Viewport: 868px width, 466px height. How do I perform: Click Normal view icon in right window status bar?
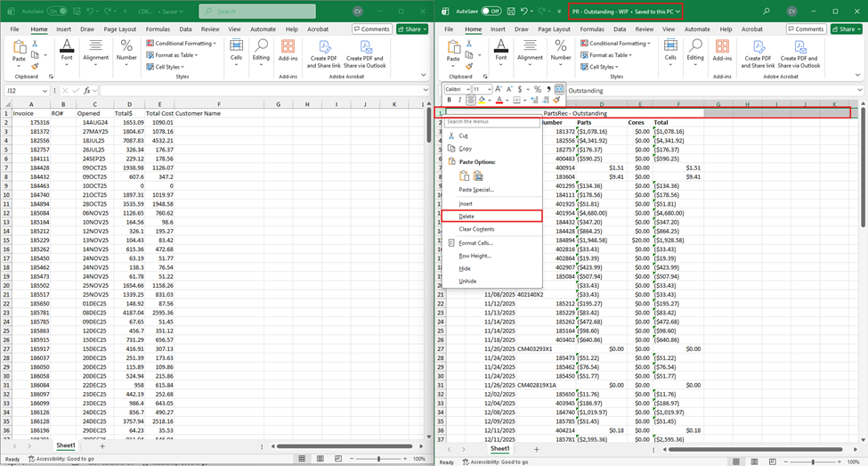[x=736, y=462]
